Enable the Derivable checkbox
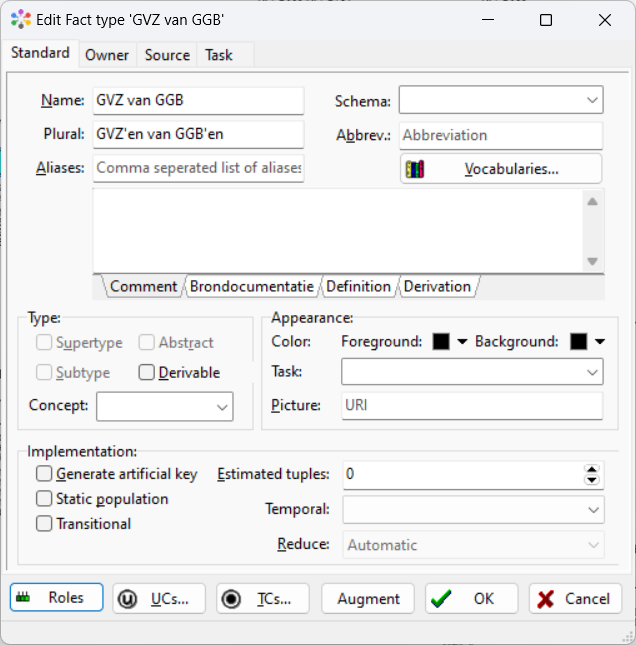Viewport: 636px width, 645px height. [147, 373]
